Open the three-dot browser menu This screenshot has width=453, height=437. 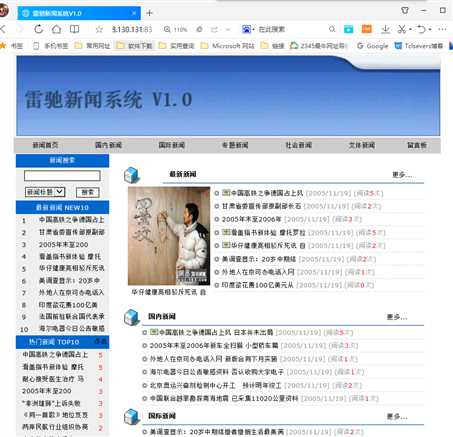tap(442, 29)
